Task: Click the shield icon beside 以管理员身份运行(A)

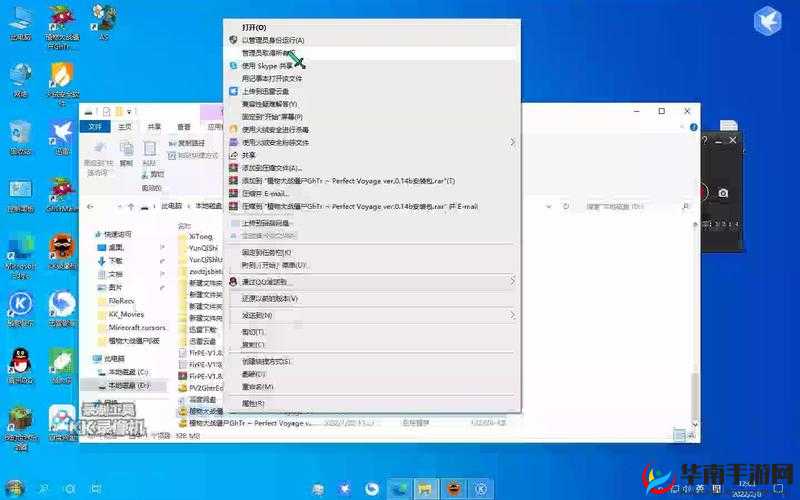Action: point(233,40)
